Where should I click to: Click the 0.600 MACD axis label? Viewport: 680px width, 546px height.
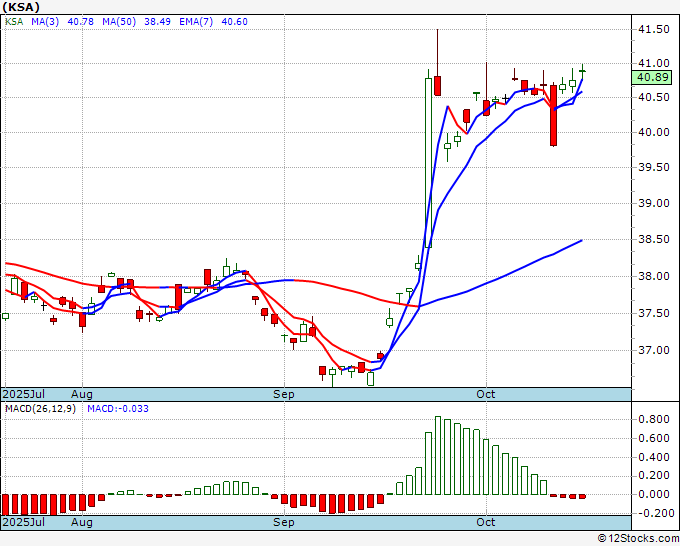[654, 438]
